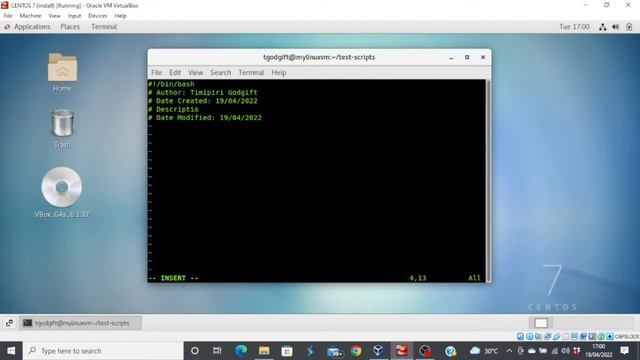Click the '# Author: Timipiri Godgift' line

click(x=202, y=93)
